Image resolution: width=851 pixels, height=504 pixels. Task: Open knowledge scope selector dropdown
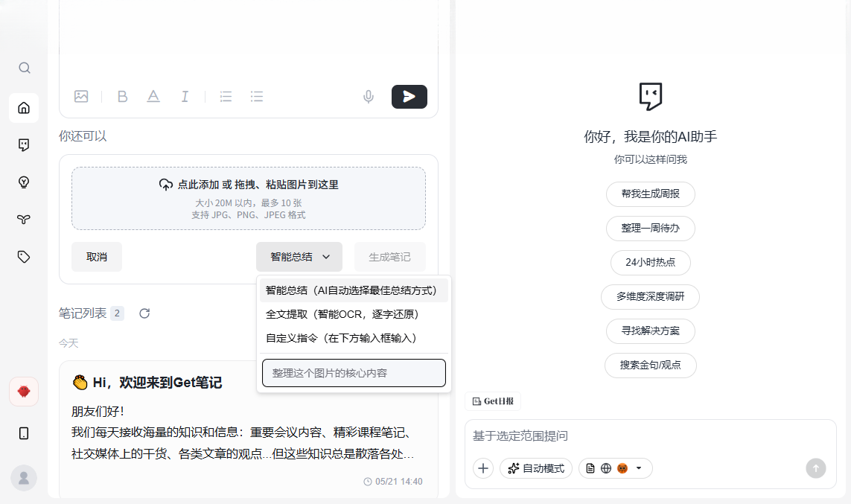[616, 468]
